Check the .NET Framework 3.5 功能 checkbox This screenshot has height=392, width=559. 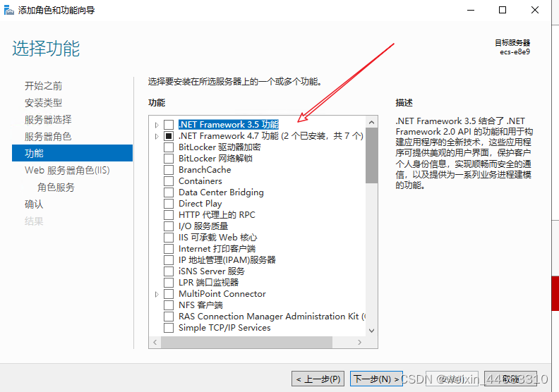pyautogui.click(x=168, y=125)
